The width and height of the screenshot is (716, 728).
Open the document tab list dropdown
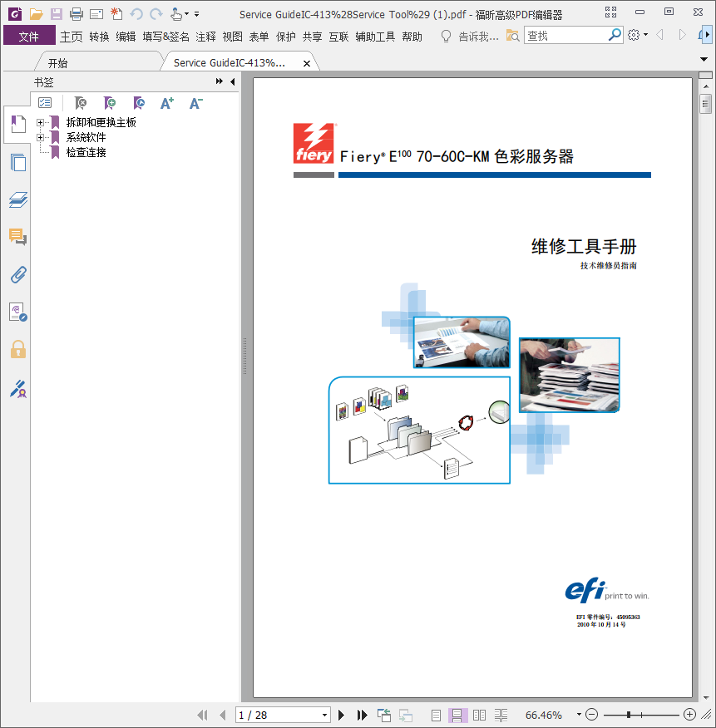[x=704, y=60]
